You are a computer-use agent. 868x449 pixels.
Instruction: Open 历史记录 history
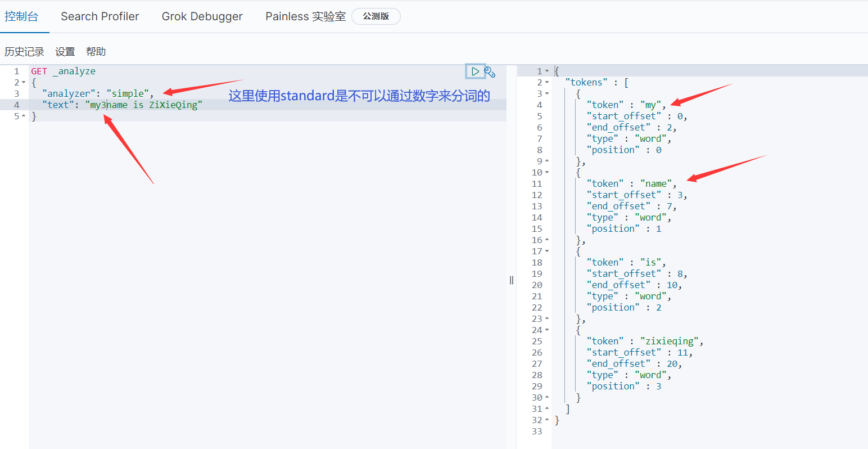click(24, 51)
